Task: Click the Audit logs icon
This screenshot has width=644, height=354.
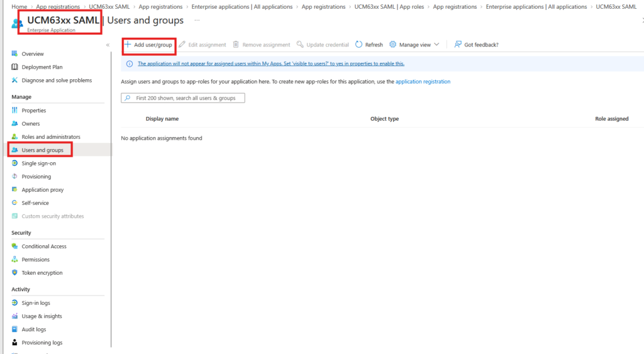Action: [15, 329]
